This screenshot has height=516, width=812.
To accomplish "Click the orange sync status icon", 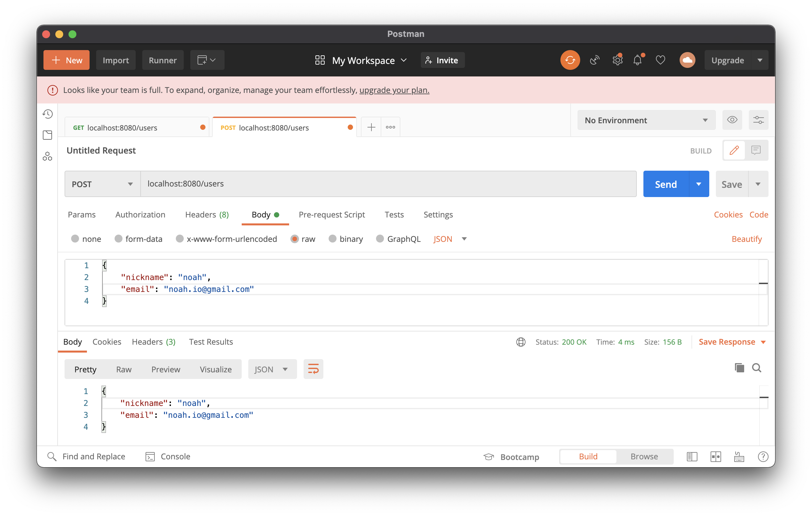I will (570, 60).
